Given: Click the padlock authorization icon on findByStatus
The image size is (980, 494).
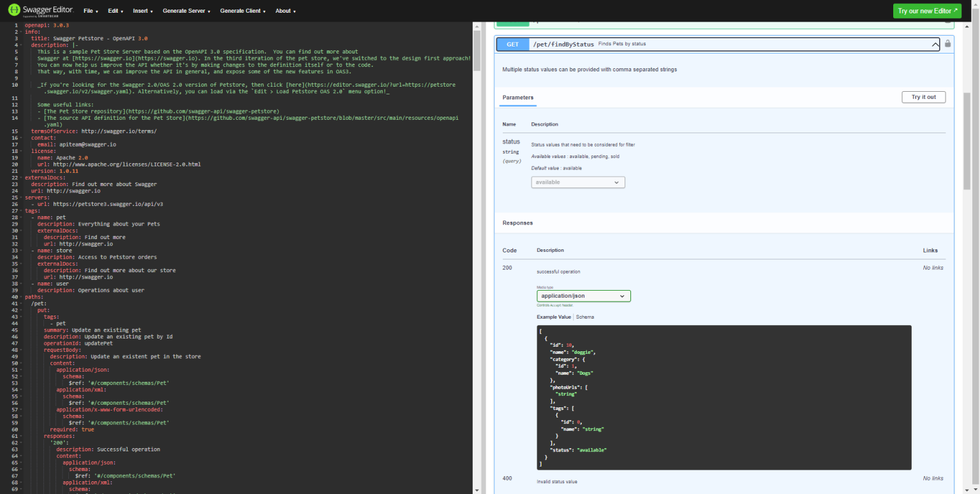Looking at the screenshot, I should pos(947,44).
